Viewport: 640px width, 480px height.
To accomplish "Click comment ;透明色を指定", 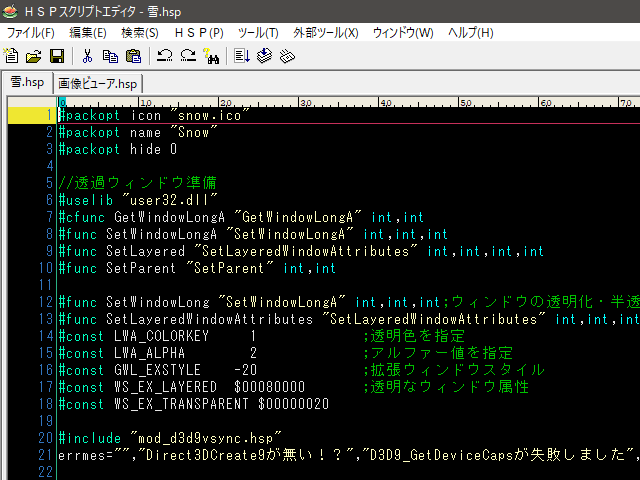I will click(413, 336).
